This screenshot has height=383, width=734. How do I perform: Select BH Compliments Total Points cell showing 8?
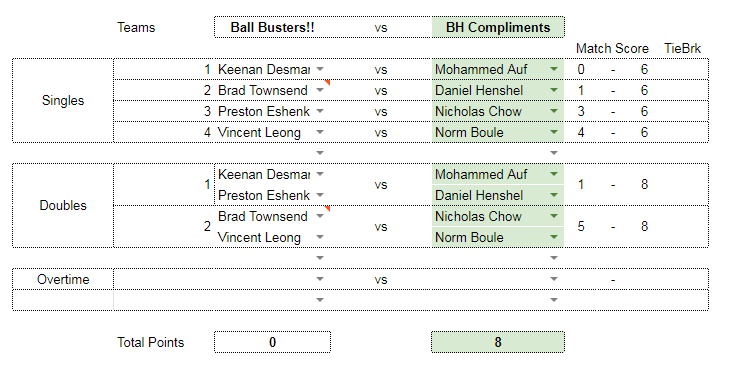pos(498,342)
